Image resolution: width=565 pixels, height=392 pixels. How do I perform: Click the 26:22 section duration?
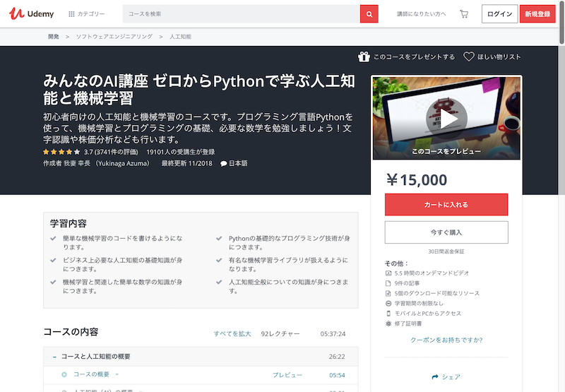pos(337,356)
